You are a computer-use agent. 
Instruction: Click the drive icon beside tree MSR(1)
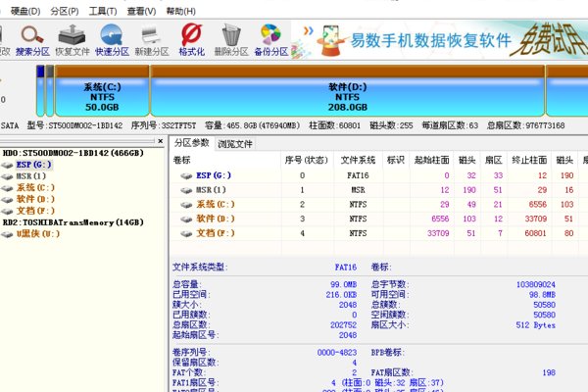(7, 176)
